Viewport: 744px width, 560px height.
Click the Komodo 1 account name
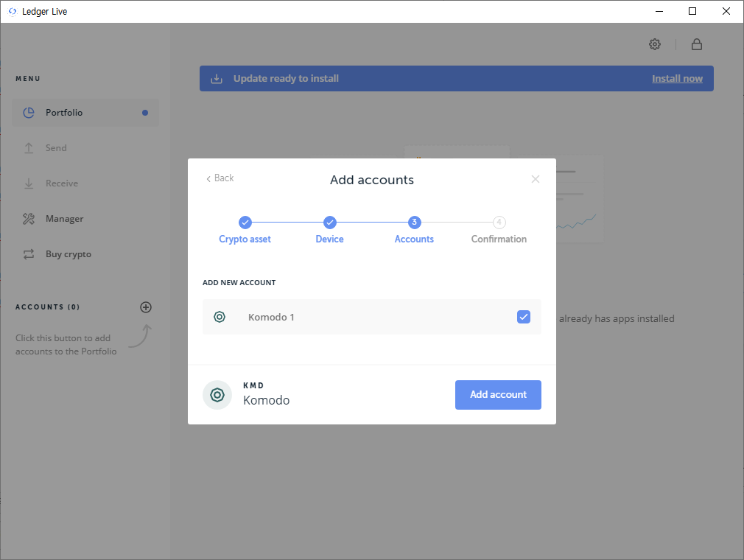pyautogui.click(x=271, y=317)
